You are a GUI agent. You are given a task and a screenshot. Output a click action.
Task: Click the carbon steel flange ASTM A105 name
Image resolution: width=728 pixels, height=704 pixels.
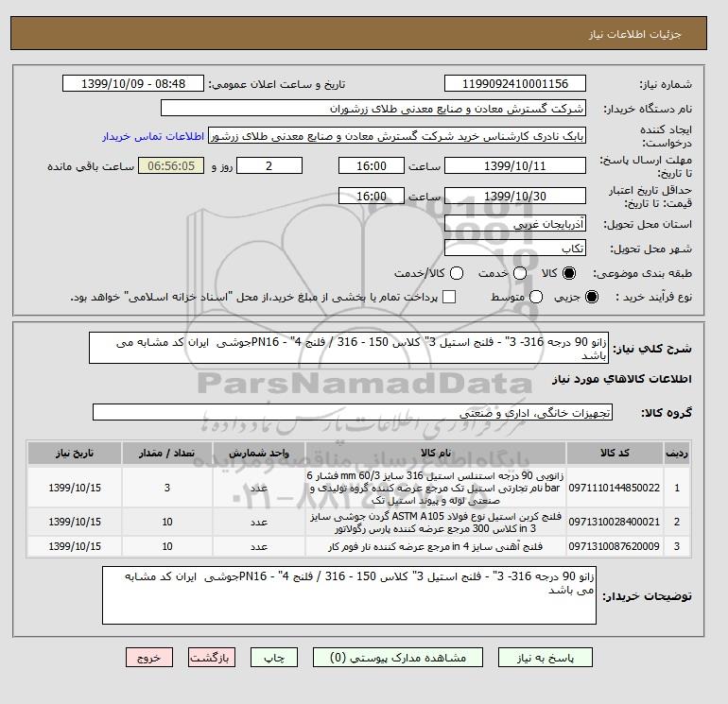[x=436, y=522]
